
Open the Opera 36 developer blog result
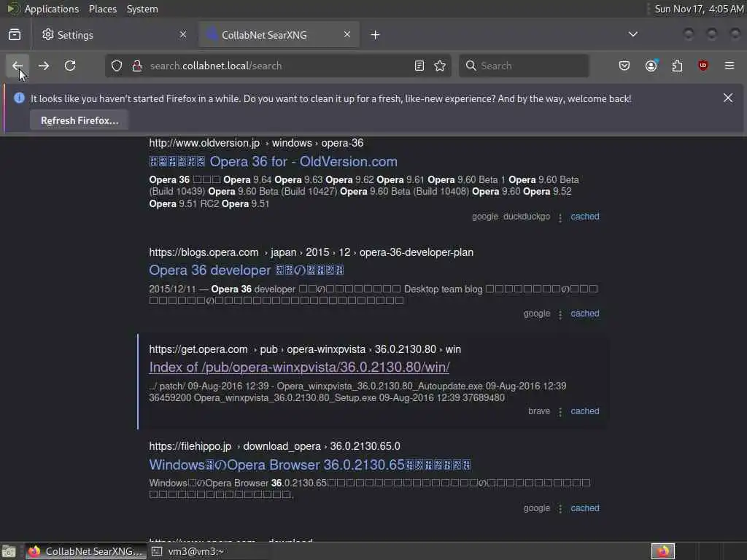[247, 270]
